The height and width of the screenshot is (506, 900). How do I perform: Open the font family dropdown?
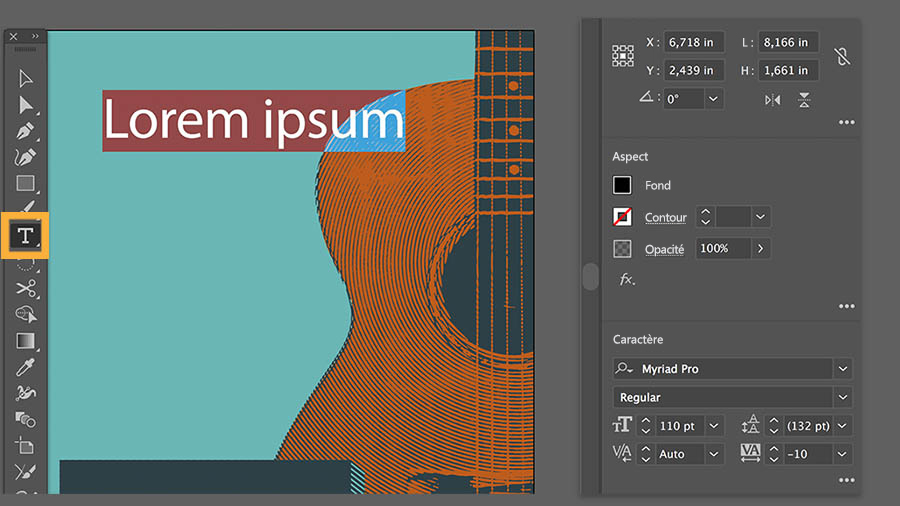[843, 369]
